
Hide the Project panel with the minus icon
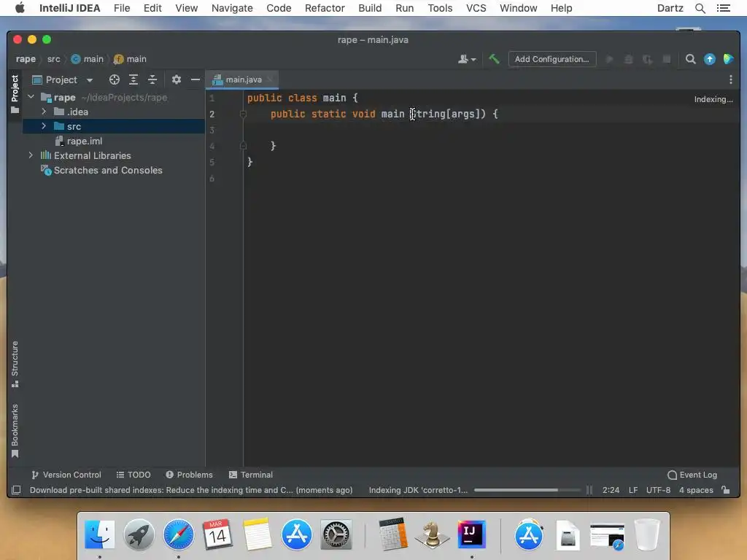196,79
